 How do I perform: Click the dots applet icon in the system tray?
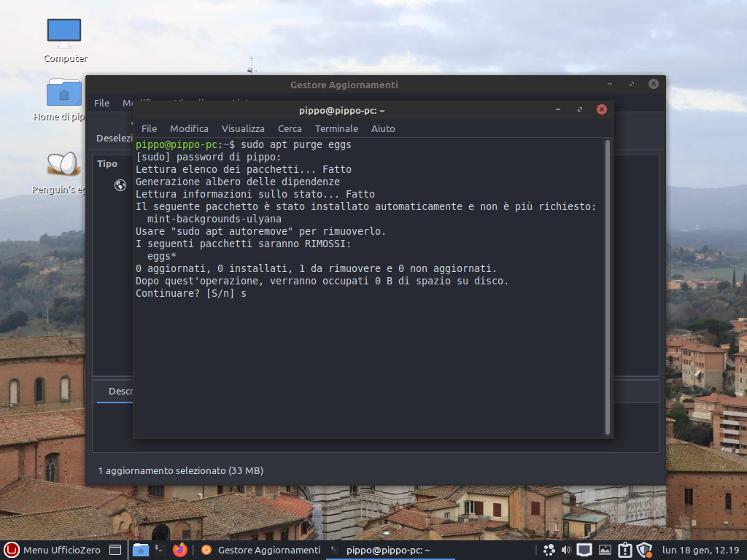[x=549, y=550]
